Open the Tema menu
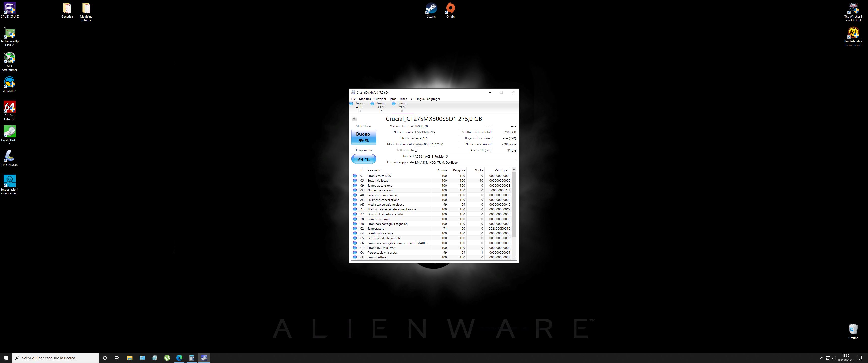This screenshot has width=868, height=363. [393, 99]
